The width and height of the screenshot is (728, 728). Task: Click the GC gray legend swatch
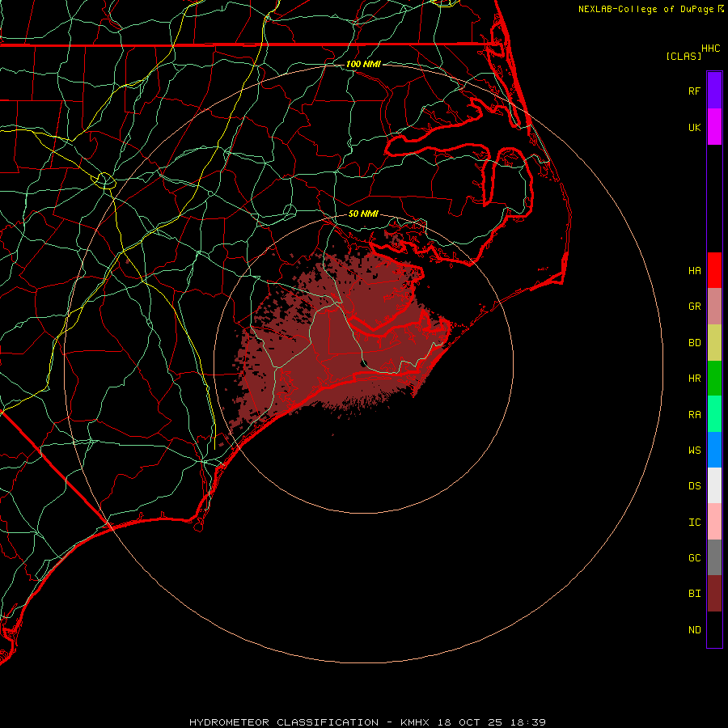714,557
